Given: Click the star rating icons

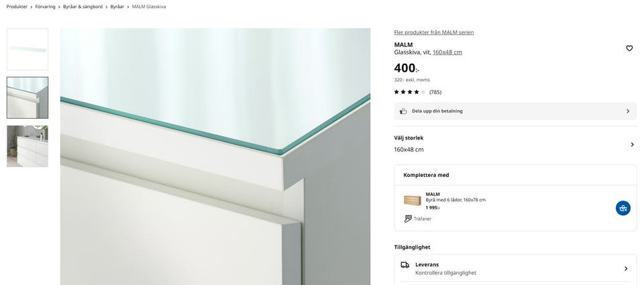Looking at the screenshot, I should coord(410,92).
